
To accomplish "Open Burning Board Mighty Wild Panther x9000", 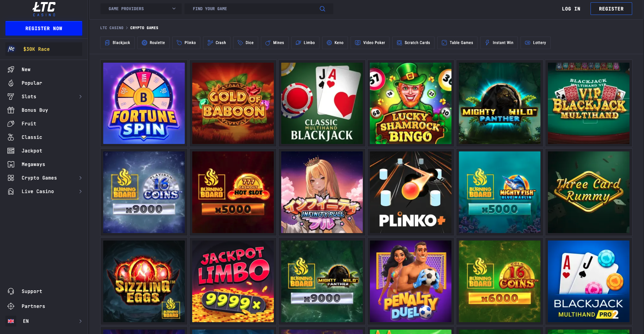I will coord(322,281).
